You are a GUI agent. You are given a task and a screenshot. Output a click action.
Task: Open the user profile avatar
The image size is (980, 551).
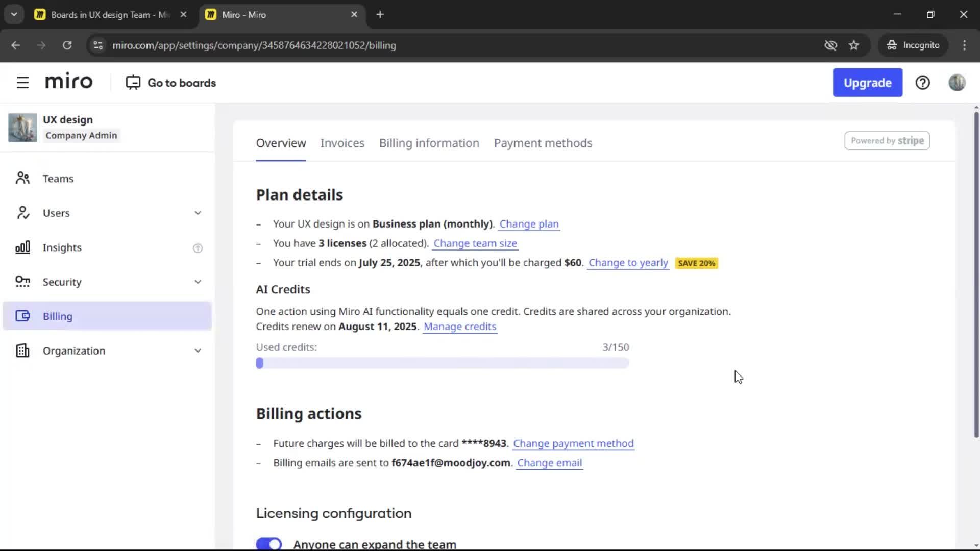pyautogui.click(x=957, y=83)
